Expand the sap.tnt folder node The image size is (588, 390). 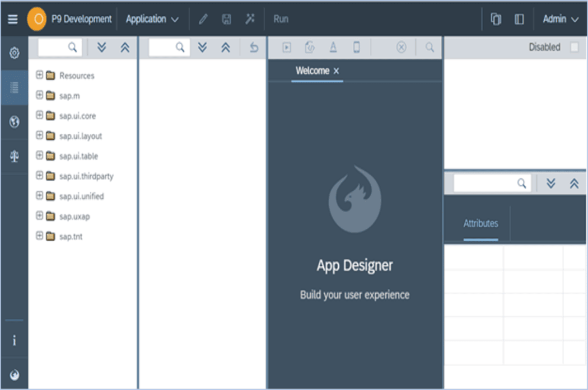tap(39, 236)
